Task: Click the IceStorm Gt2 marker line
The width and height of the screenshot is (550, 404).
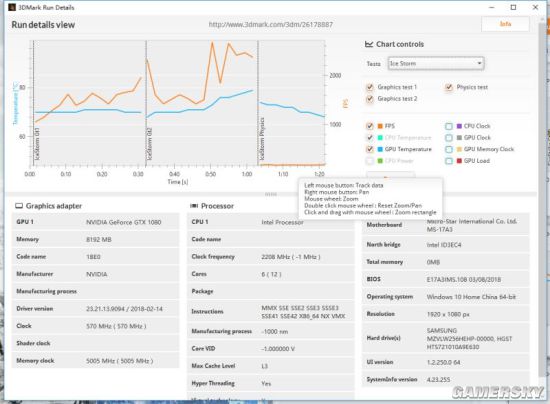Action: [146, 102]
